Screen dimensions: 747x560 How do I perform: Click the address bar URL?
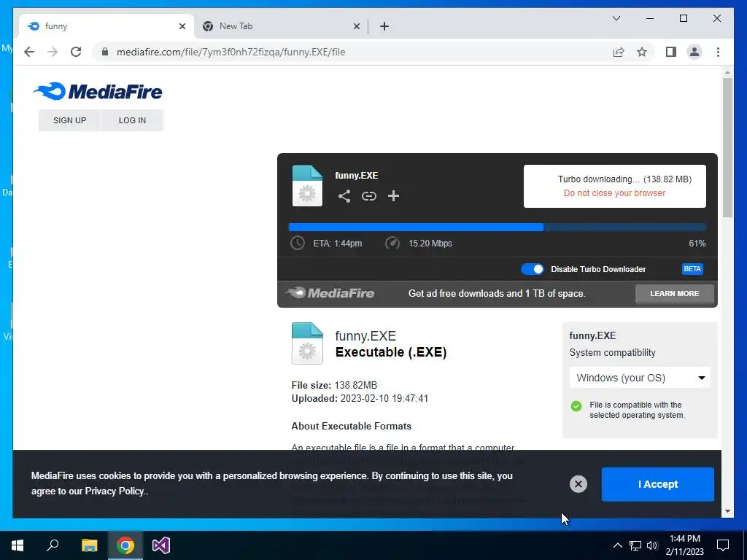tap(231, 52)
